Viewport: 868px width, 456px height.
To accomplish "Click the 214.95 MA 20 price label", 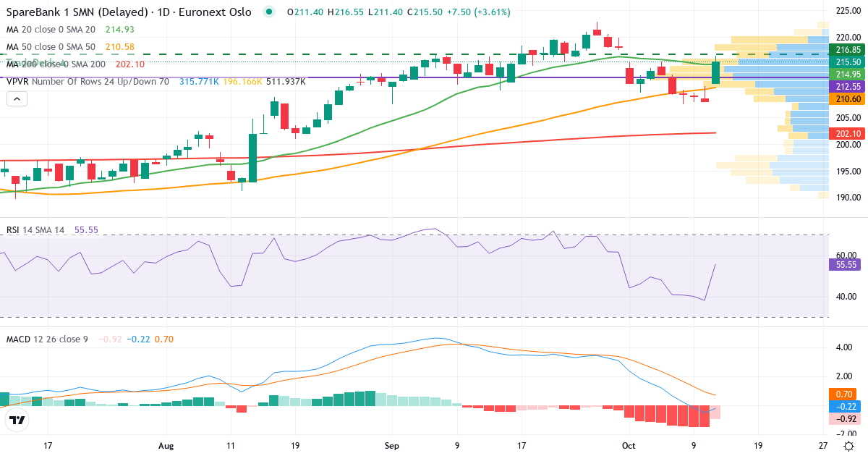I will pos(847,75).
